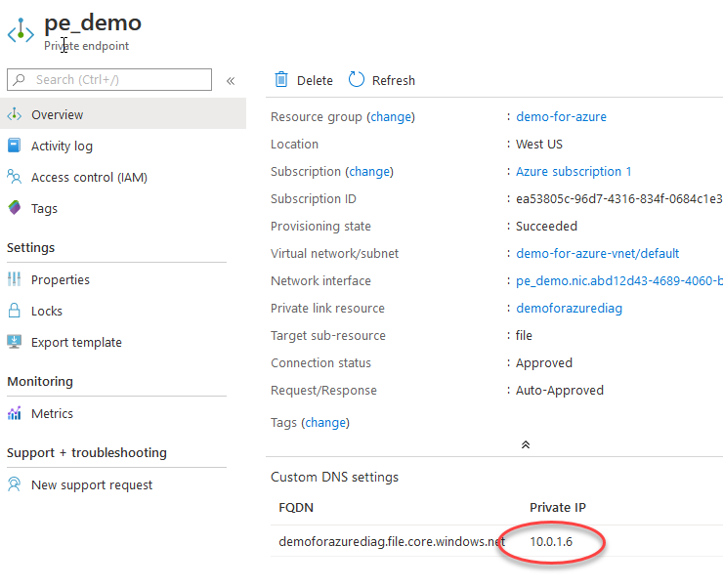Click the FQDN column header
Screen dimensions: 723x588
click(x=296, y=507)
